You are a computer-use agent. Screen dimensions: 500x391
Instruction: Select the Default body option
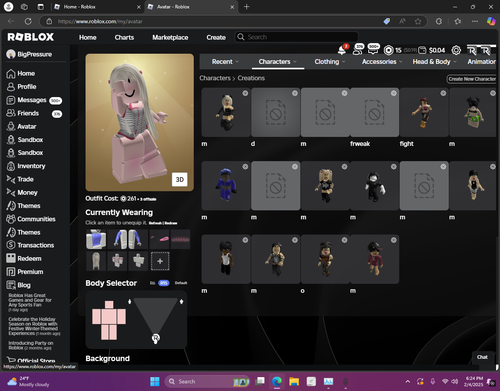pos(181,283)
